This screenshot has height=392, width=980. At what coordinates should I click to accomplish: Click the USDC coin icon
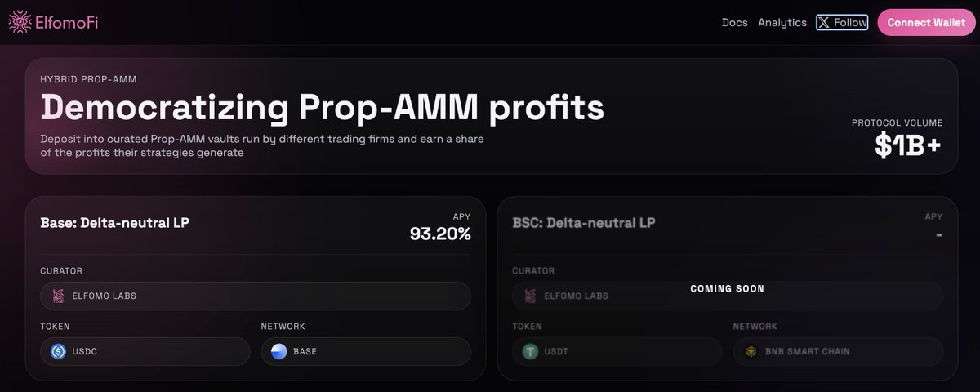(x=58, y=352)
